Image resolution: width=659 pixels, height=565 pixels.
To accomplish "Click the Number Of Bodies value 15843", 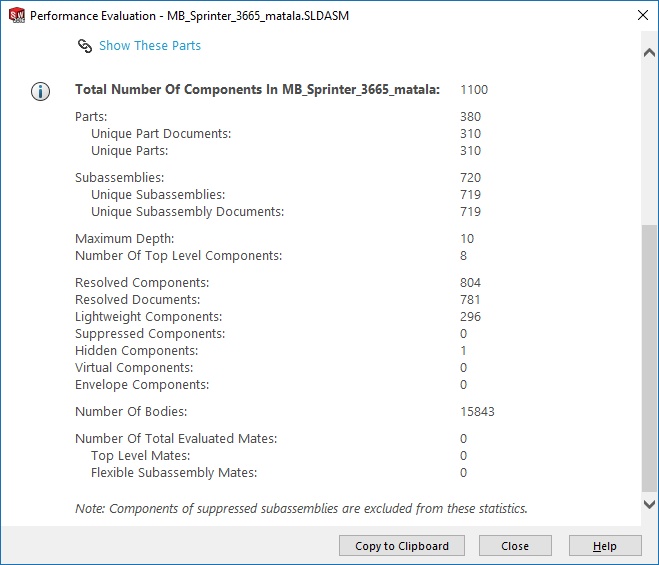I will 477,412.
